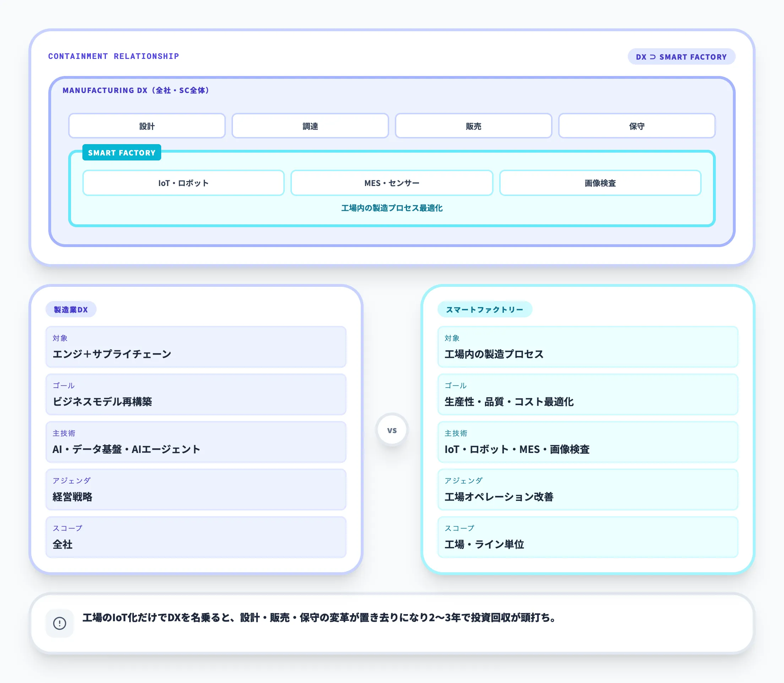Image resolution: width=784 pixels, height=683 pixels.
Task: Switch to the 調達 section
Action: point(310,126)
